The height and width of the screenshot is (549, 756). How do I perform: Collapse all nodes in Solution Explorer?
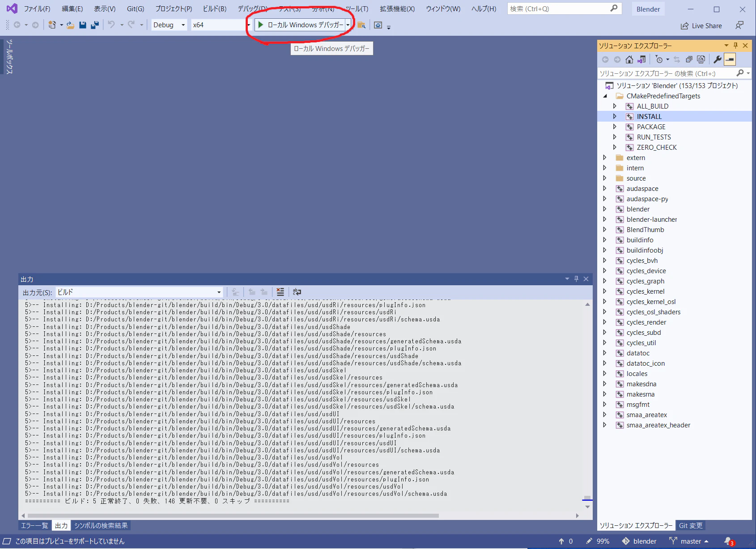[689, 59]
